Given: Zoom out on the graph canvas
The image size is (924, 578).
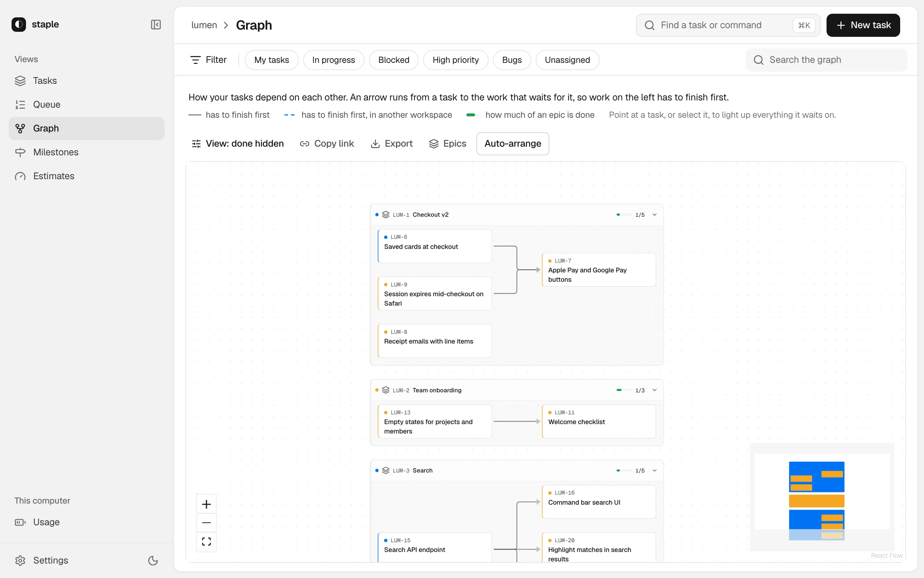Looking at the screenshot, I should coord(206,523).
